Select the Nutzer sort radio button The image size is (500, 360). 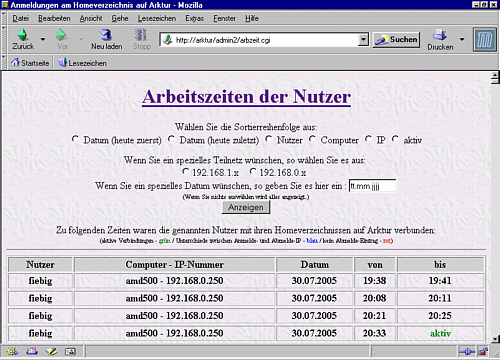(269, 139)
